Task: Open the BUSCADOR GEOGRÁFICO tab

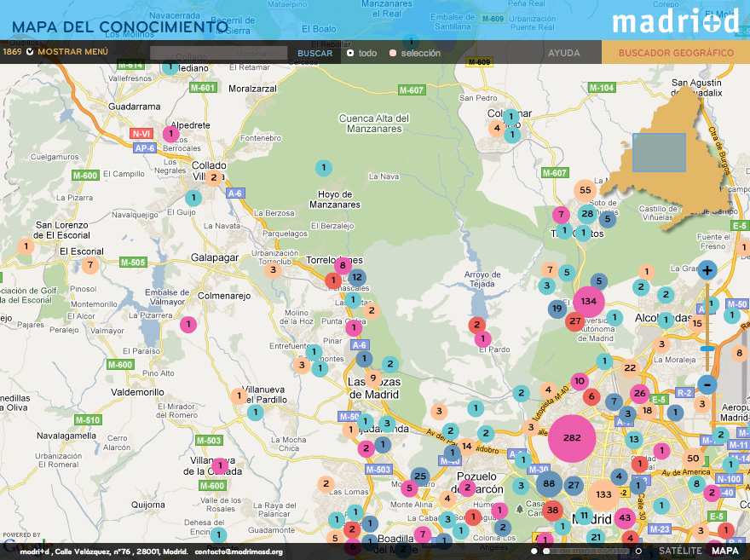Action: tap(676, 53)
